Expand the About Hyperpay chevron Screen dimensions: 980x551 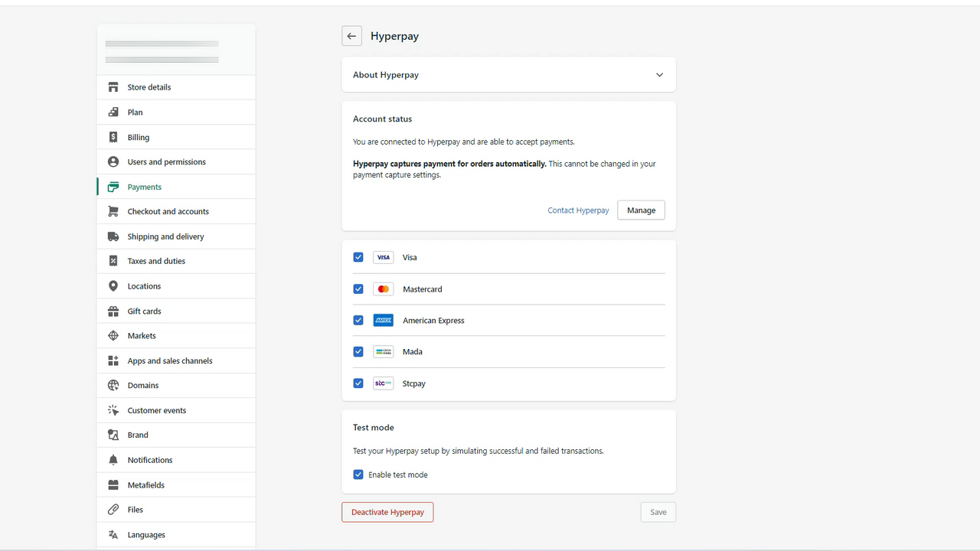click(660, 75)
